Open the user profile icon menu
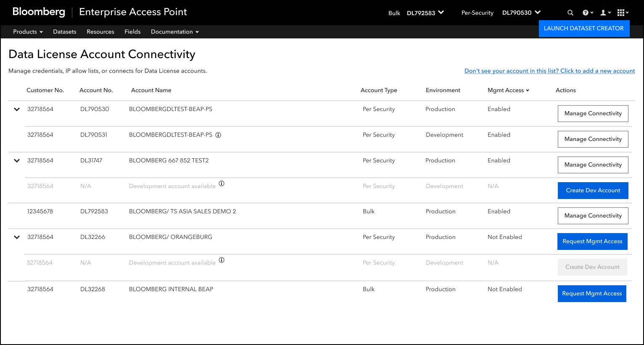 (605, 13)
